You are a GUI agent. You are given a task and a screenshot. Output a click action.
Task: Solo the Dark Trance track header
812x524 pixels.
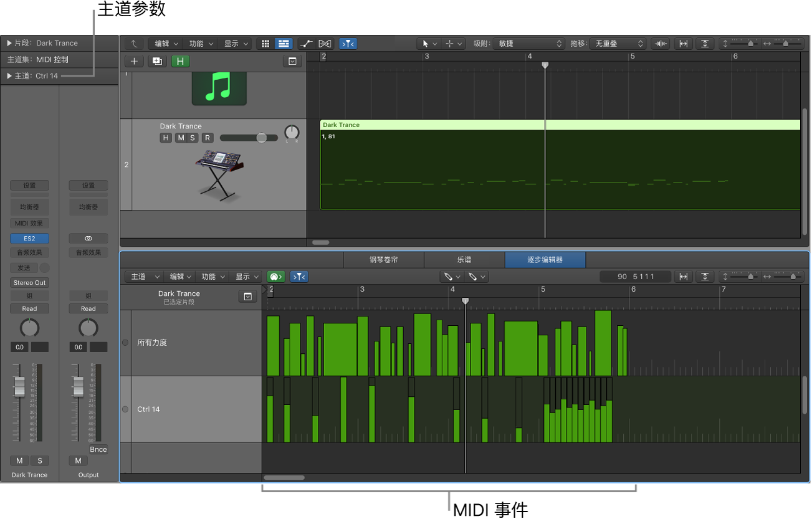tap(193, 138)
